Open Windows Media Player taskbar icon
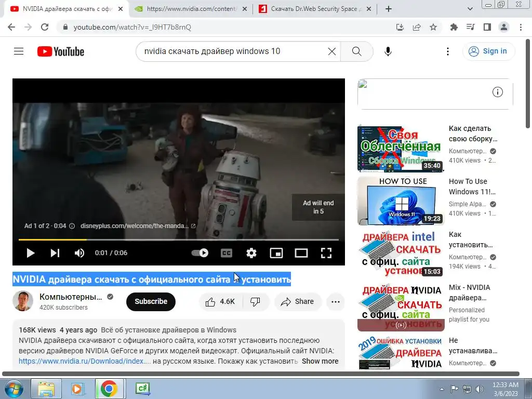Image resolution: width=532 pixels, height=399 pixels. (x=77, y=389)
